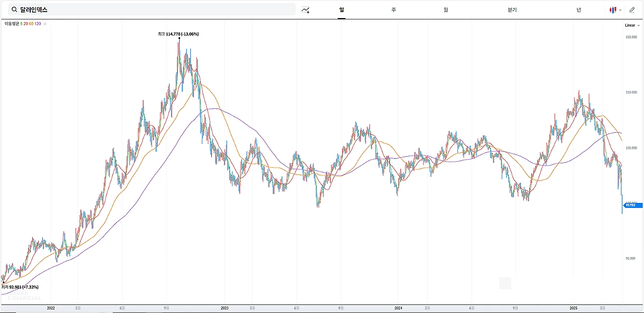
Task: Click the 최저 92.981 low marker label
Action: (20, 287)
